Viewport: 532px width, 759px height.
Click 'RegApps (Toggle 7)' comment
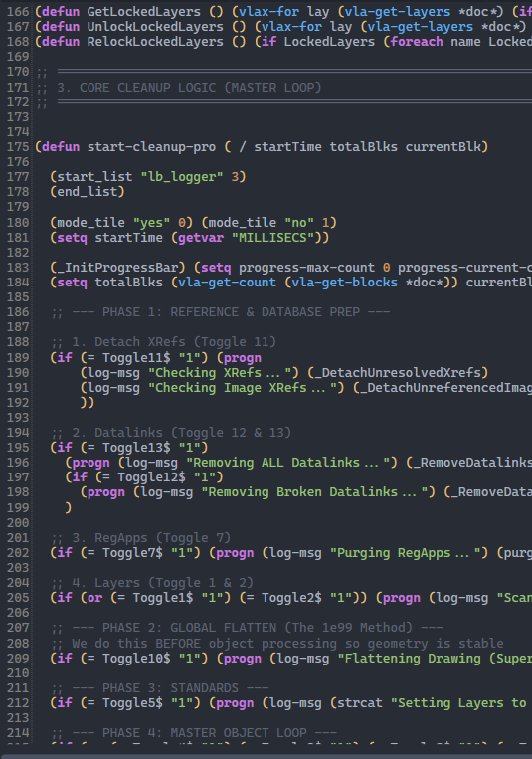[x=163, y=538]
